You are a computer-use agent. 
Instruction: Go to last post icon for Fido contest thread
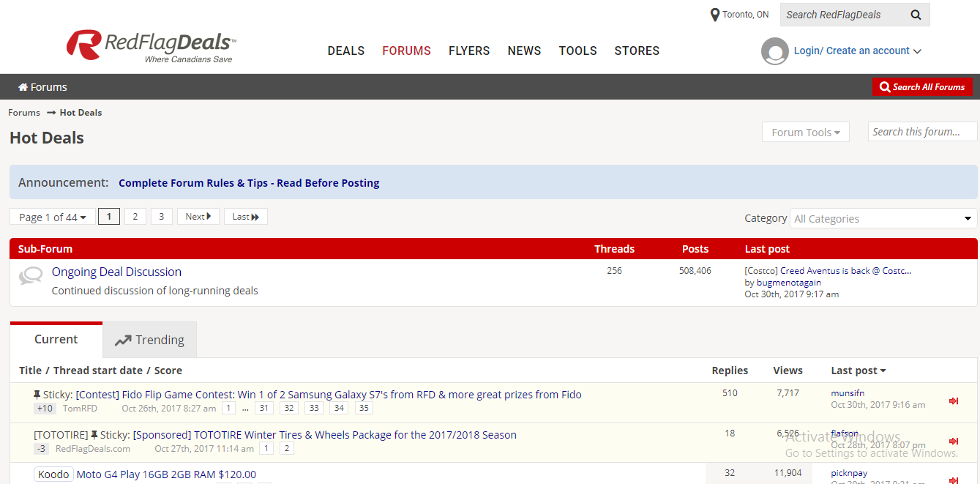tap(954, 401)
